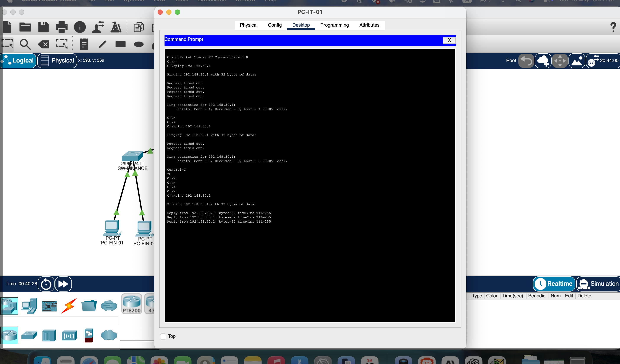Click the New file icon in toolbar
Image resolution: width=620 pixels, height=364 pixels.
[7, 27]
